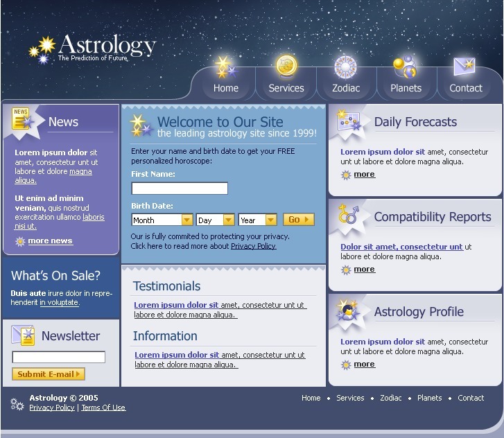Follow the more news link
The width and height of the screenshot is (504, 438).
point(50,241)
